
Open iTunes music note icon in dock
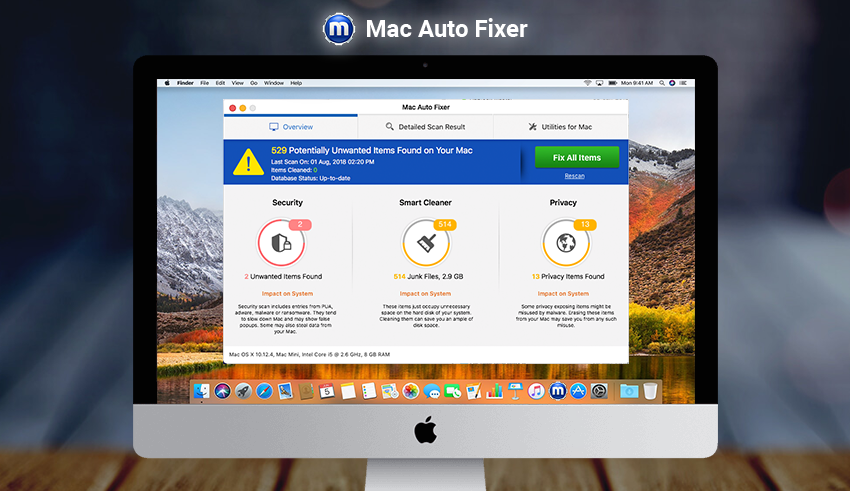coord(536,391)
